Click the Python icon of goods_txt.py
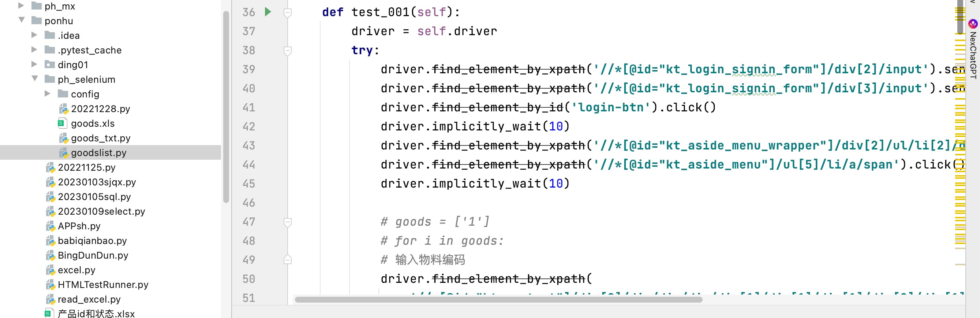The width and height of the screenshot is (980, 318). [x=64, y=138]
